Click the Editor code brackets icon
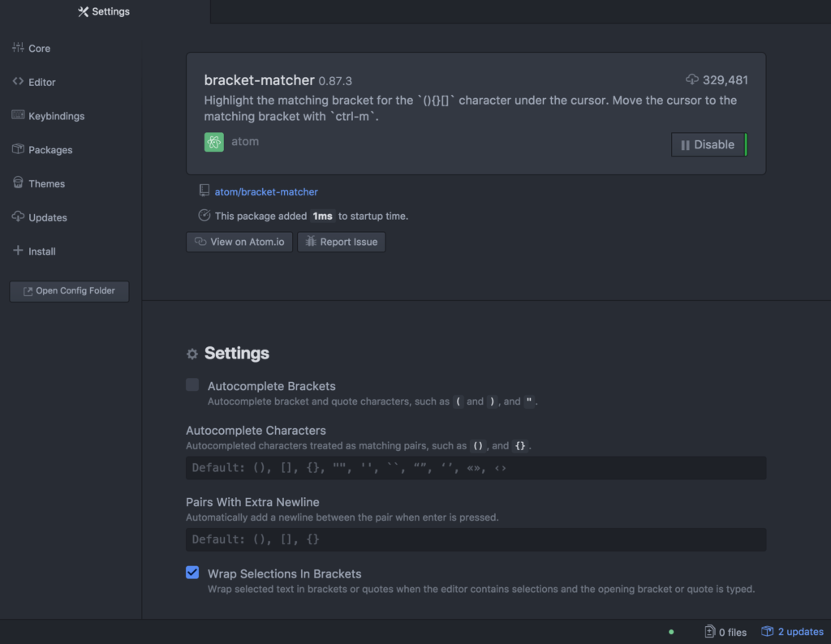831x644 pixels. [18, 81]
